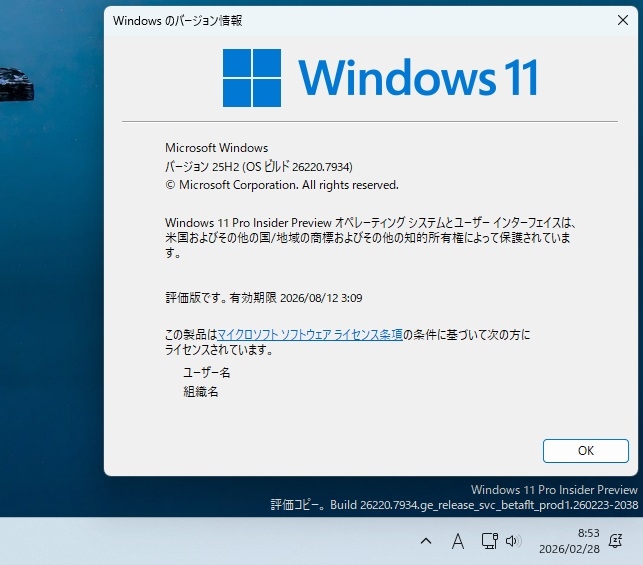Screen dimensions: 643x565
Task: Click the Windows 11 Pro Insider Preview paragraph
Action: [x=370, y=238]
